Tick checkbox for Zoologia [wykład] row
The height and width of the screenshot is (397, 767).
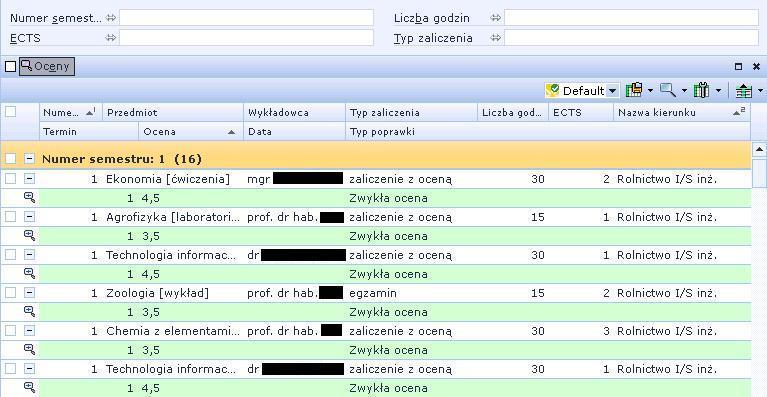pyautogui.click(x=10, y=293)
